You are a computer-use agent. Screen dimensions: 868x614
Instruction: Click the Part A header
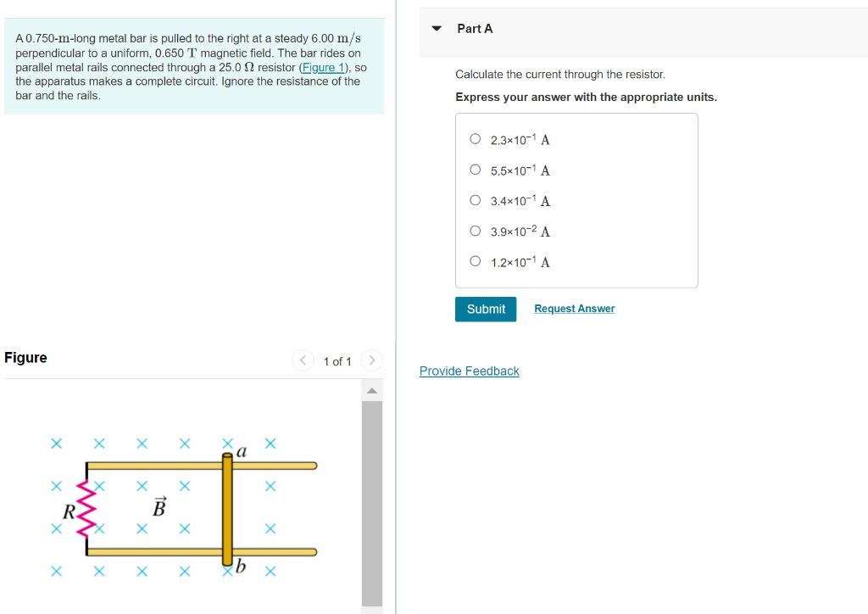[x=475, y=28]
